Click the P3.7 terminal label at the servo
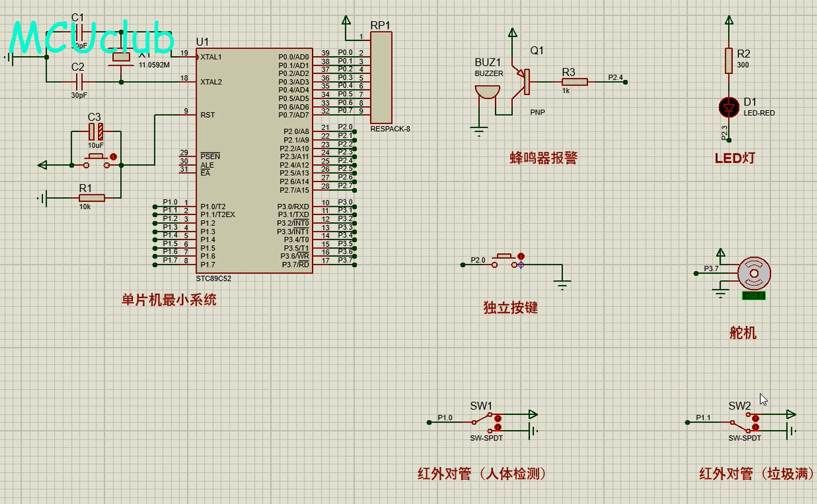This screenshot has height=504, width=817. (711, 268)
